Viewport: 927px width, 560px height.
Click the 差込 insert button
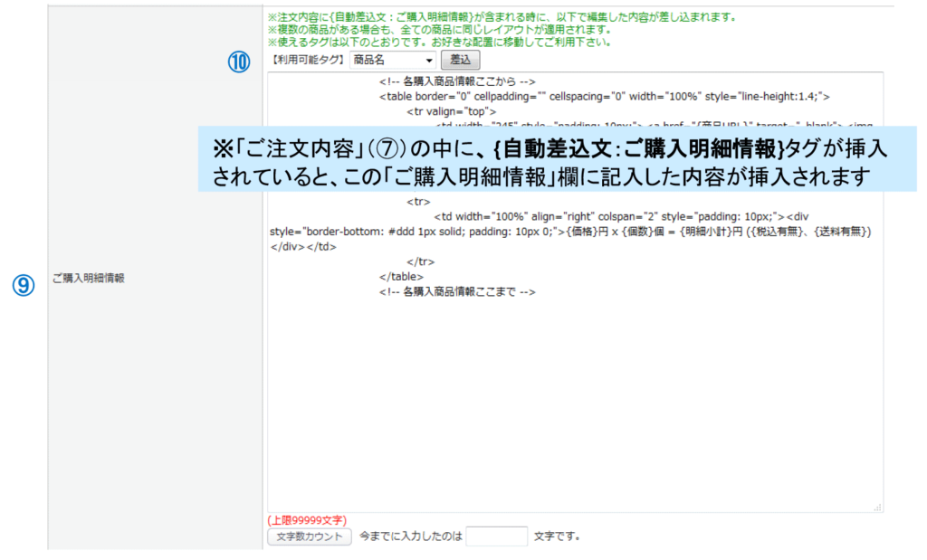(x=461, y=60)
